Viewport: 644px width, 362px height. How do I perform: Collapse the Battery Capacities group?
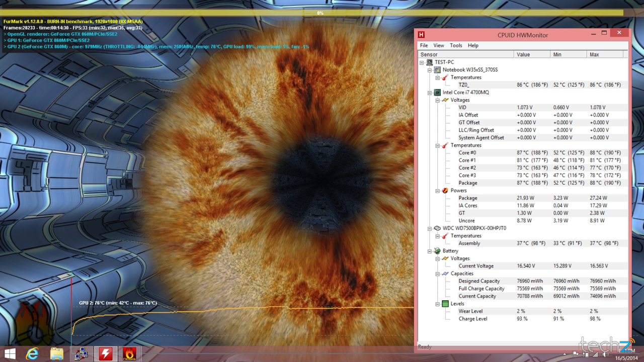[x=438, y=274]
